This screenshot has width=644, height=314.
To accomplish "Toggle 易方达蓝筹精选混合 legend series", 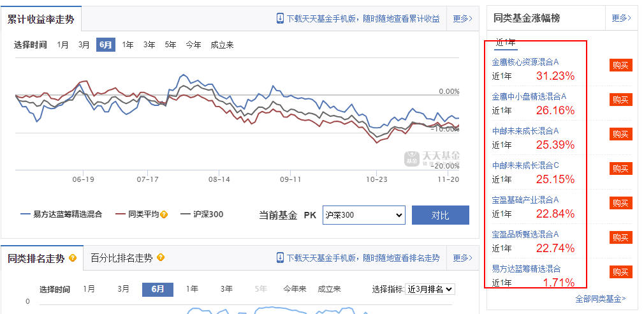I will [x=61, y=214].
